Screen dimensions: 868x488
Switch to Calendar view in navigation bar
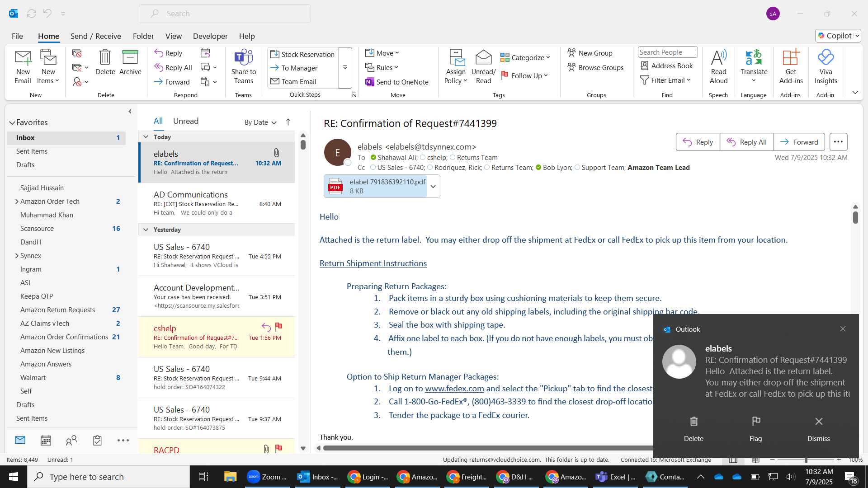(46, 440)
